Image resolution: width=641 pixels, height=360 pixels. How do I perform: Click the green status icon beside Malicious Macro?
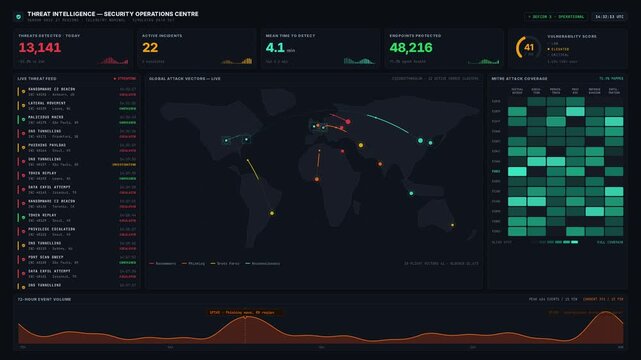[23, 120]
